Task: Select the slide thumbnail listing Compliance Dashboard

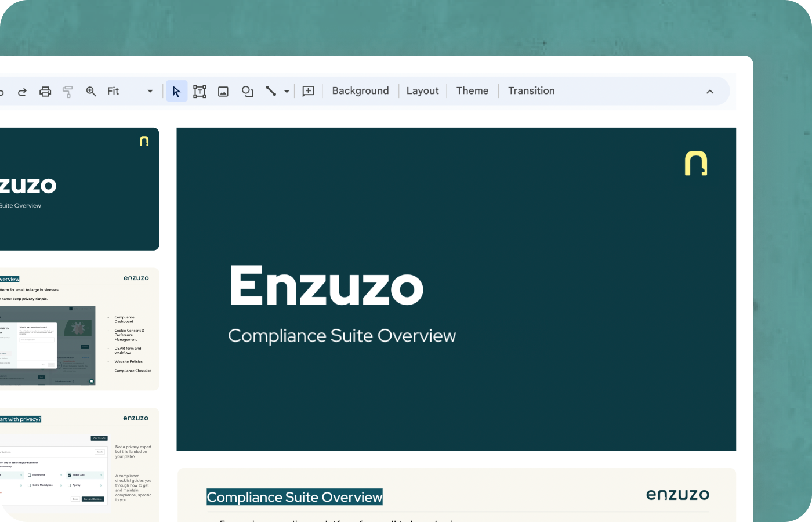Action: click(79, 329)
